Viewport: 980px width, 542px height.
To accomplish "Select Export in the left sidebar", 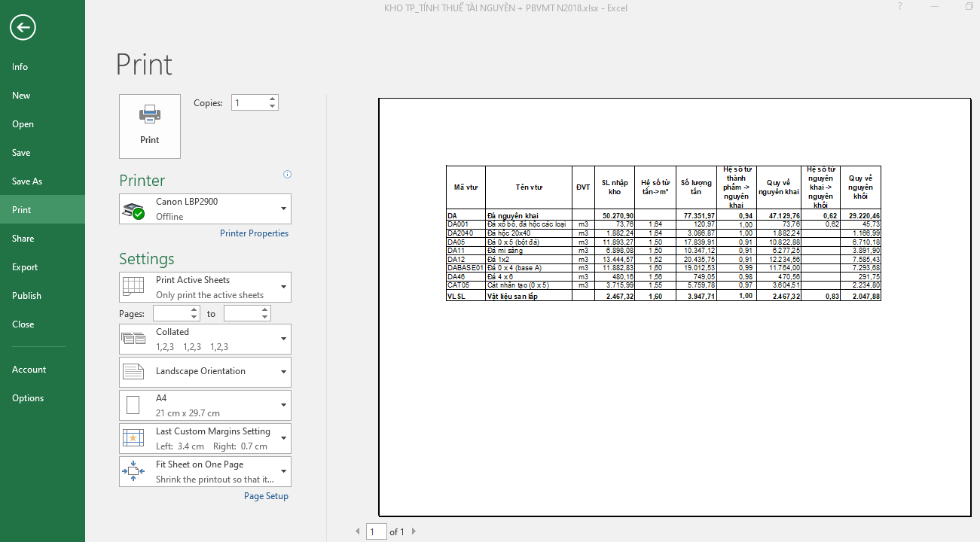I will [x=25, y=267].
